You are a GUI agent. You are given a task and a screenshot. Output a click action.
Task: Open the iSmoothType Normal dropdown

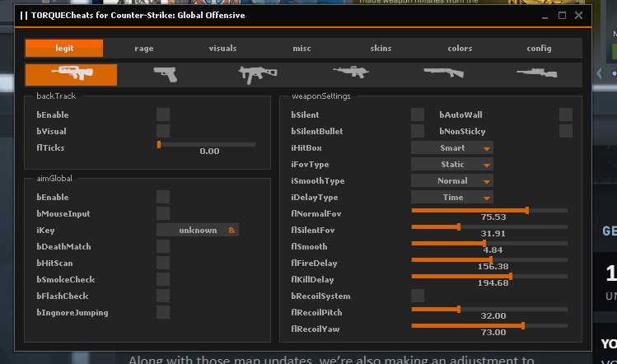click(452, 180)
